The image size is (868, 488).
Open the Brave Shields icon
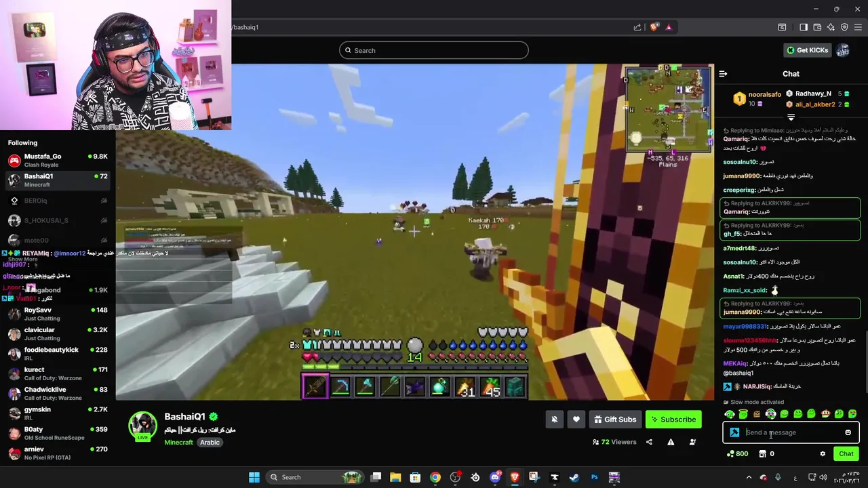click(x=654, y=27)
